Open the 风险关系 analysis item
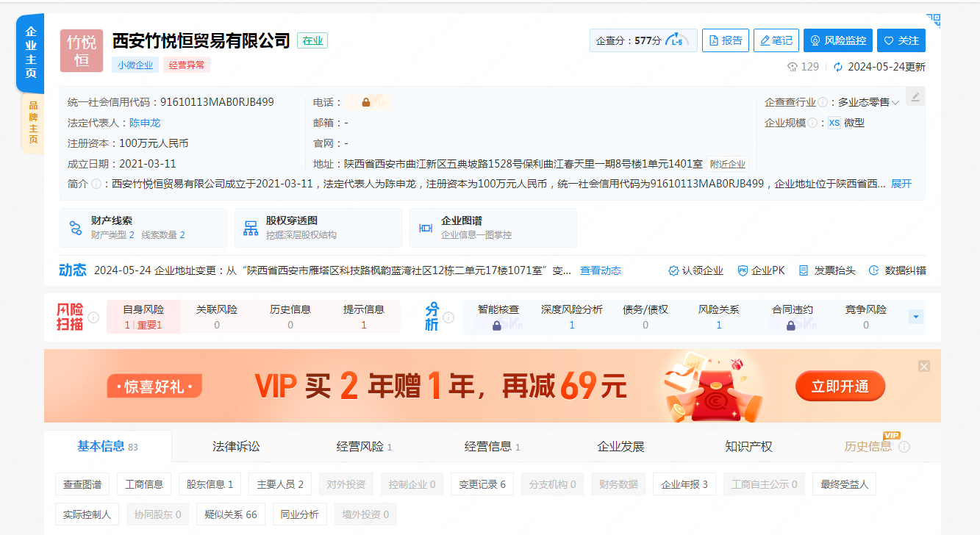 coord(719,317)
